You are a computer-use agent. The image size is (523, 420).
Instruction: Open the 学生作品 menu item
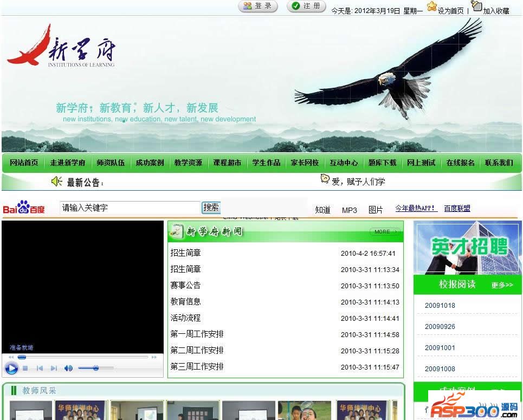(x=266, y=163)
